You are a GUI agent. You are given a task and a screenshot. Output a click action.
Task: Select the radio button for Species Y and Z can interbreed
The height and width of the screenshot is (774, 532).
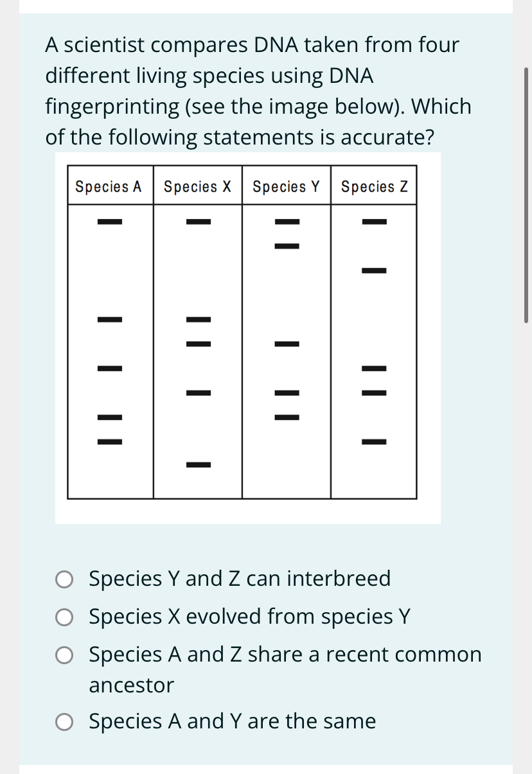click(64, 579)
